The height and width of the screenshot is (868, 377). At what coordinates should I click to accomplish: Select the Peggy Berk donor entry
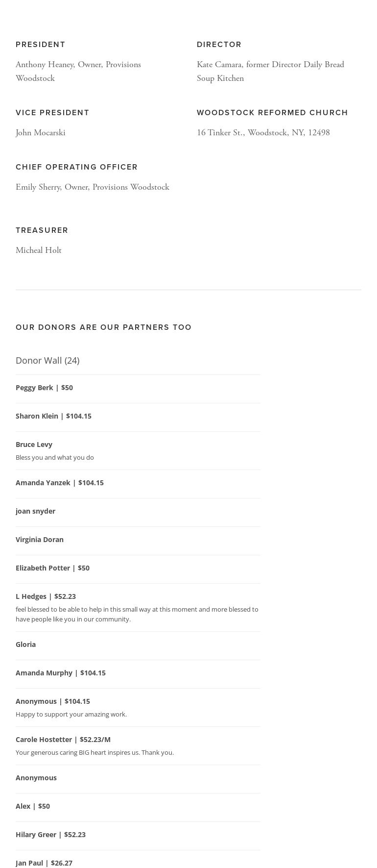(44, 388)
